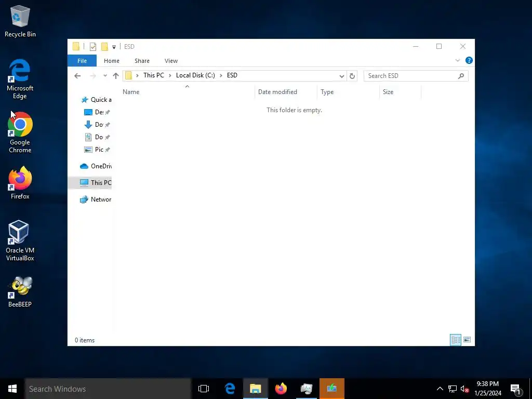Expand chevron after This PC breadcrumb
Image resolution: width=532 pixels, height=399 pixels.
coord(170,76)
